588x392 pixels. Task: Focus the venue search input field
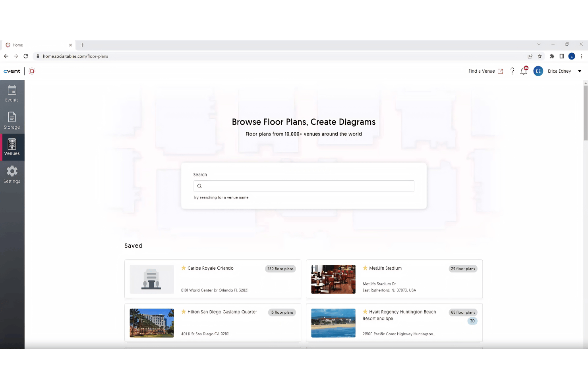(x=304, y=186)
